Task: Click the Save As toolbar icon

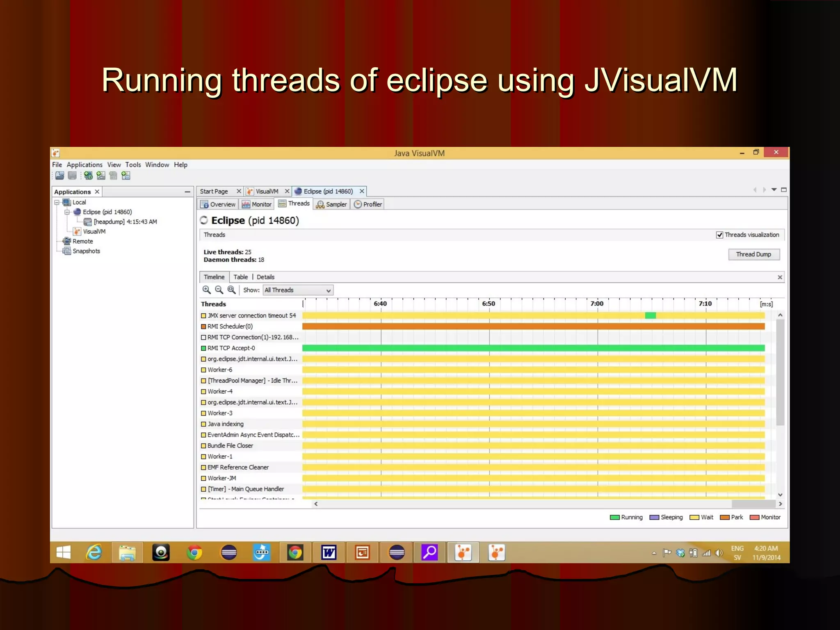Action: (x=72, y=176)
